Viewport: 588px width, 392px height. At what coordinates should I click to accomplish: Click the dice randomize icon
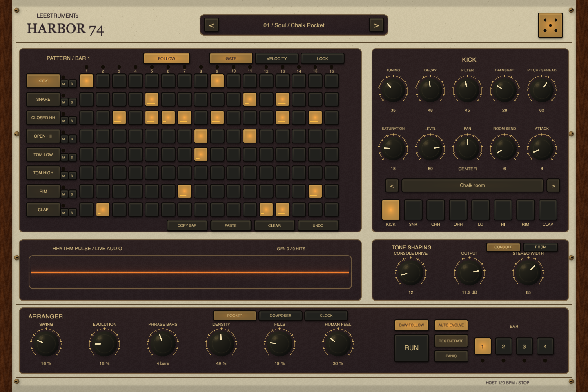pos(550,25)
